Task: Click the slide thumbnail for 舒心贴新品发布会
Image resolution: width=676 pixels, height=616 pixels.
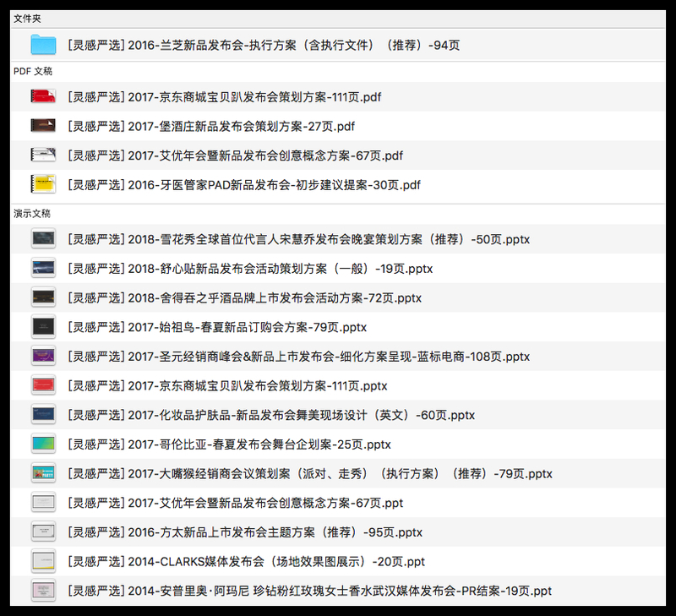Action: coord(43,268)
